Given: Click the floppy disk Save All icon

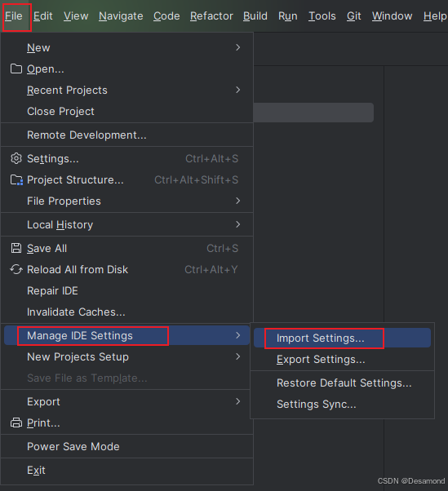Looking at the screenshot, I should [x=16, y=248].
